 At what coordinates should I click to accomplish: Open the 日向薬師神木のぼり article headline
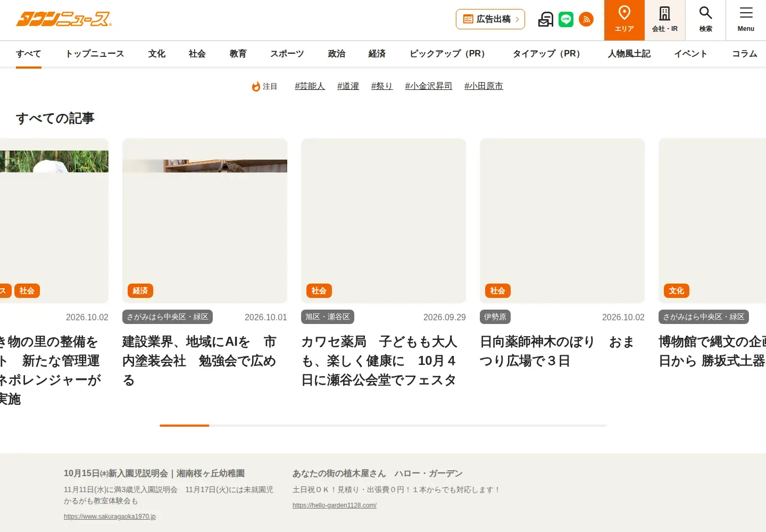(557, 351)
